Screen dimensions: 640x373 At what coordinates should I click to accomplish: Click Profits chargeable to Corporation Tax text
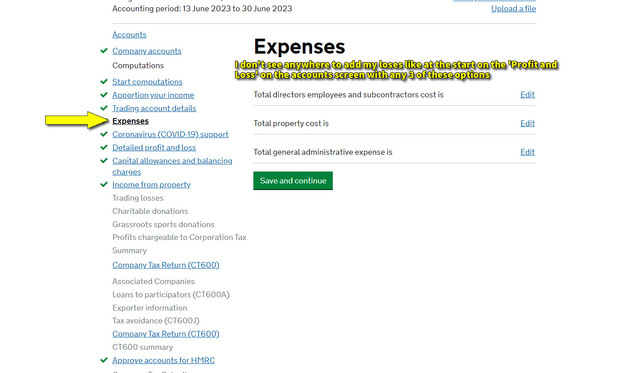coord(179,237)
